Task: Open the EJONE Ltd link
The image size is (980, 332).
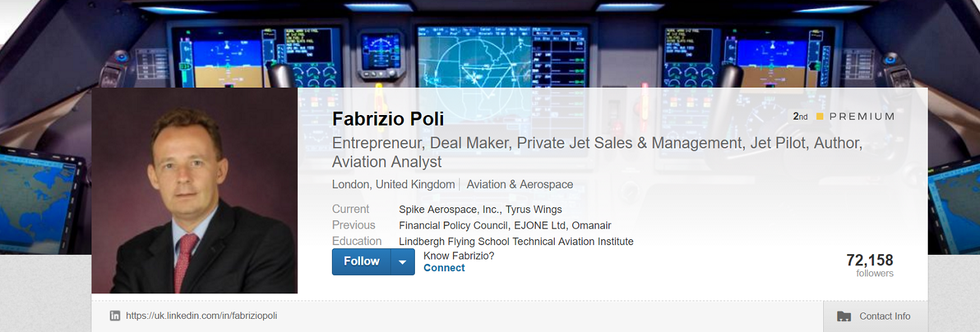Action: pos(540,225)
